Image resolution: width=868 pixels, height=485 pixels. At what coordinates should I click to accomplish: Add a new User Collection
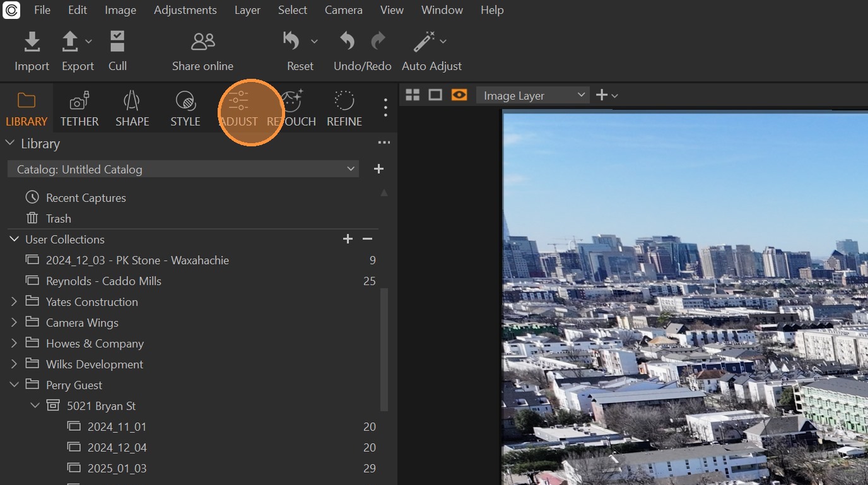(348, 239)
